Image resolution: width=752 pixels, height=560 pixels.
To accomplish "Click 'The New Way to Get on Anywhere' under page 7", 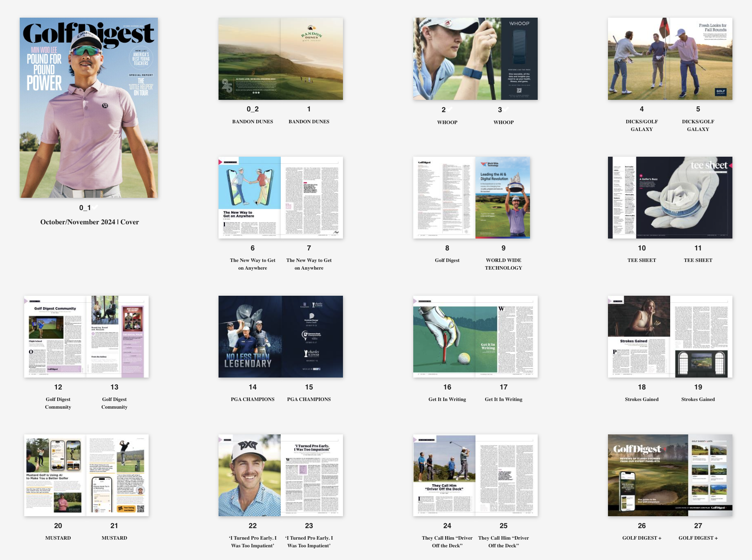I will click(x=309, y=264).
